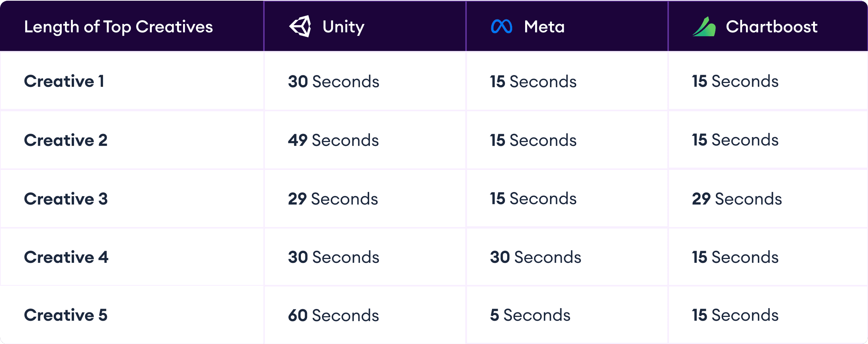Select the Creative 4 row label
This screenshot has height=344, width=868.
66,257
